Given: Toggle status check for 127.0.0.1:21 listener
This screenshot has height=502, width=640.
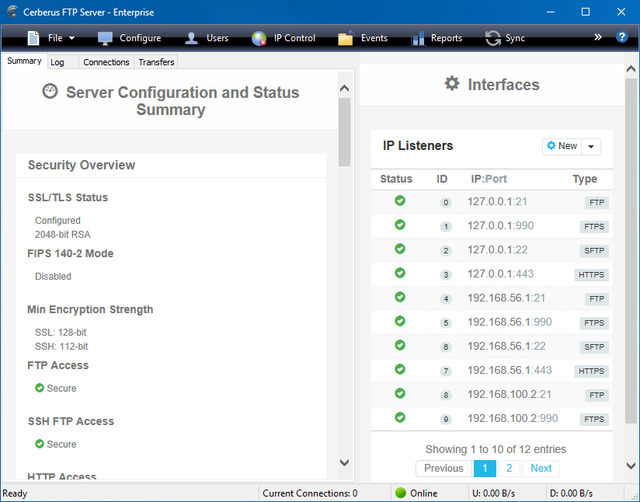Looking at the screenshot, I should click(400, 201).
